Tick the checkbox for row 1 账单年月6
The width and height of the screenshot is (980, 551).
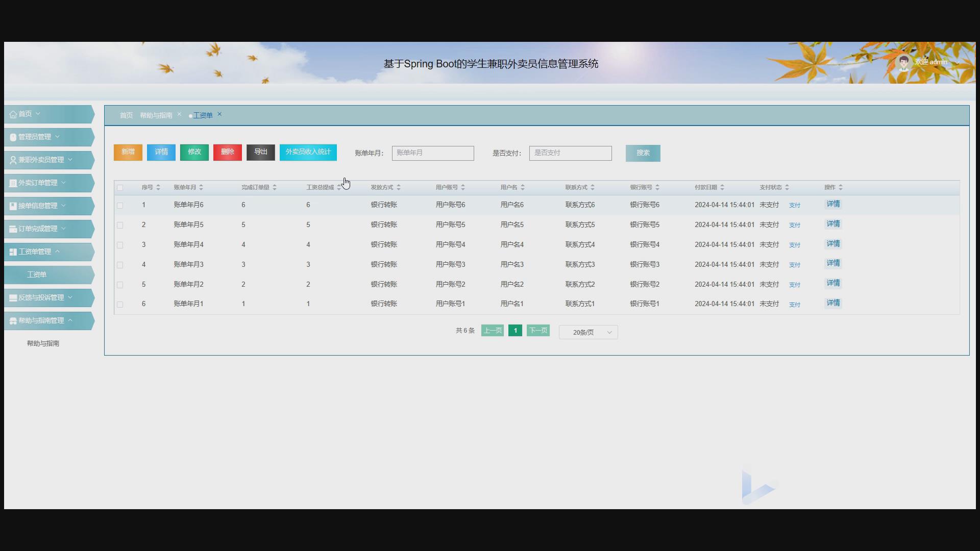coord(120,205)
